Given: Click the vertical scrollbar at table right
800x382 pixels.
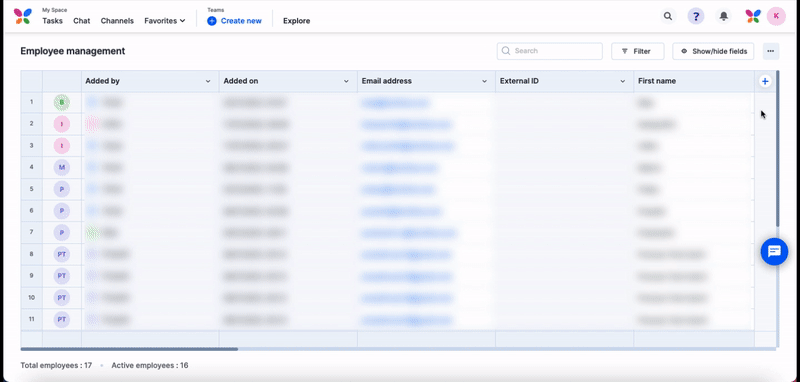Looking at the screenshot, I should pyautogui.click(x=778, y=149).
